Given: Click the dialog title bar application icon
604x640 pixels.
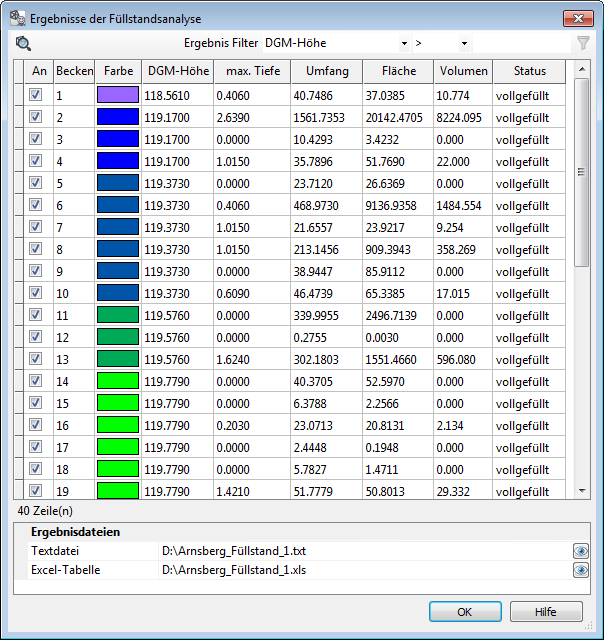Looking at the screenshot, I should (17, 17).
